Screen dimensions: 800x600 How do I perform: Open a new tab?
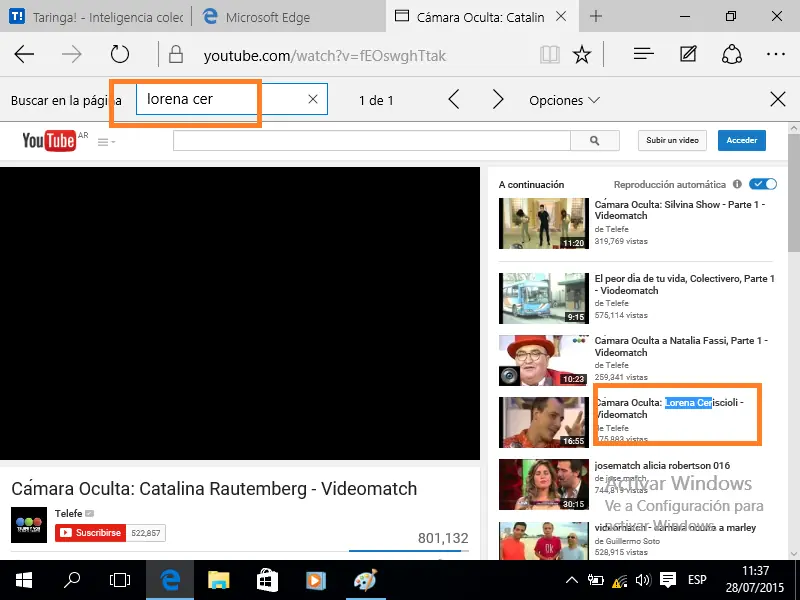595,16
